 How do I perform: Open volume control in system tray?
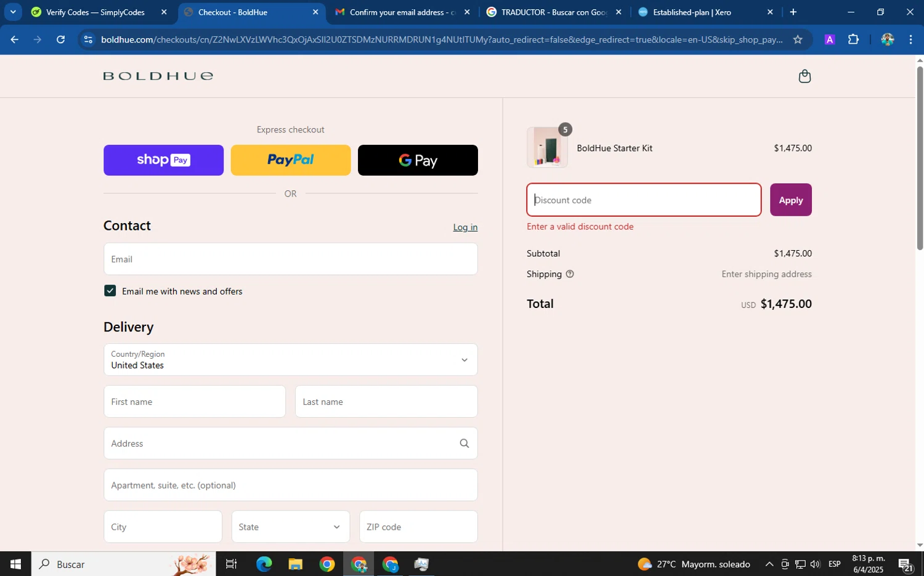click(x=816, y=564)
